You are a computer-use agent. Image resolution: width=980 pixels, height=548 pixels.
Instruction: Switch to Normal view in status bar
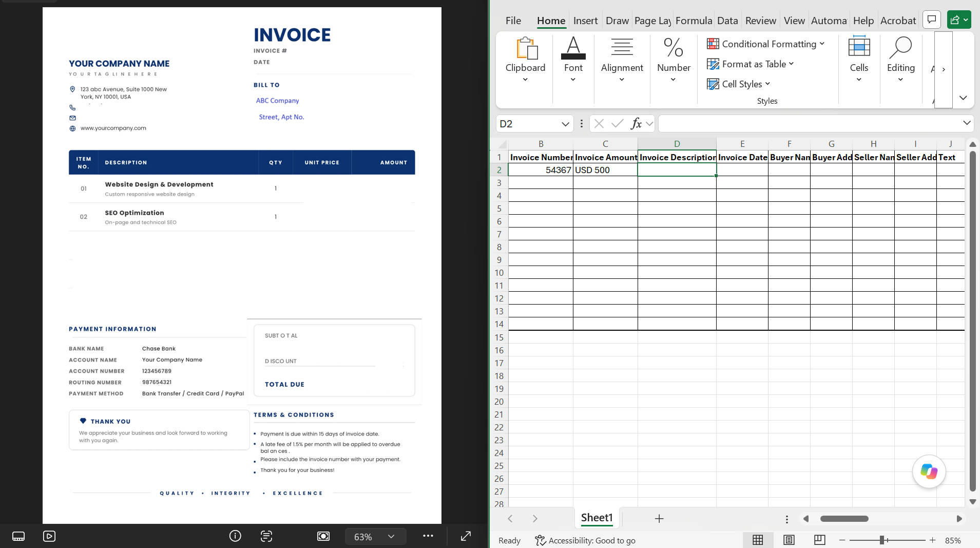(x=758, y=540)
